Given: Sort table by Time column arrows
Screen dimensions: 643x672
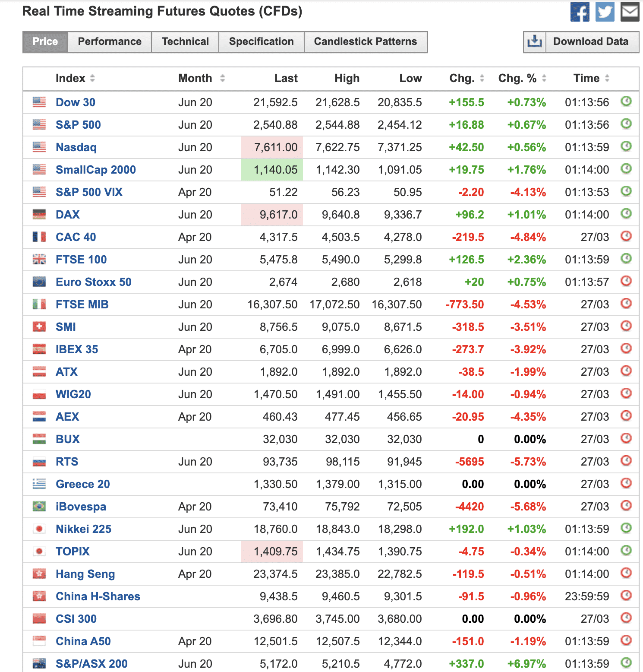Looking at the screenshot, I should pos(607,78).
